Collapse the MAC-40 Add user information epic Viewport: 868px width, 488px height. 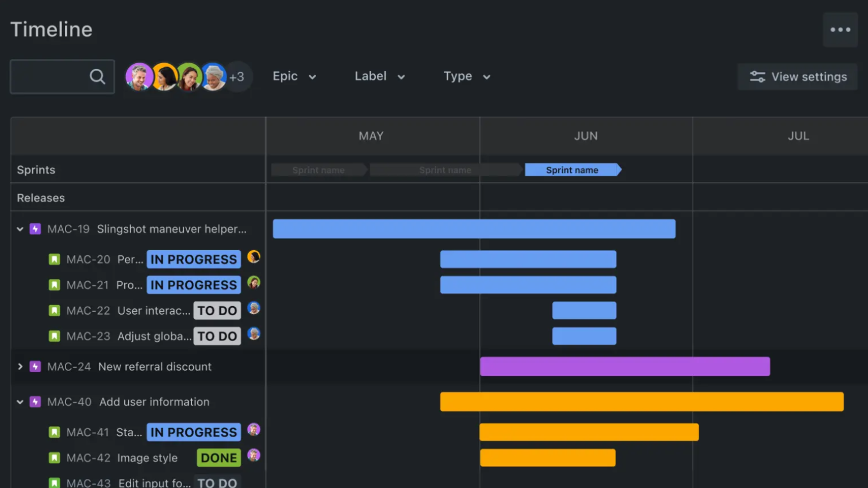20,402
